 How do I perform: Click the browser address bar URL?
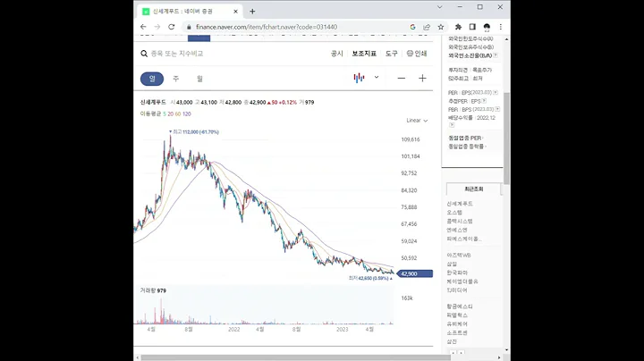click(267, 27)
